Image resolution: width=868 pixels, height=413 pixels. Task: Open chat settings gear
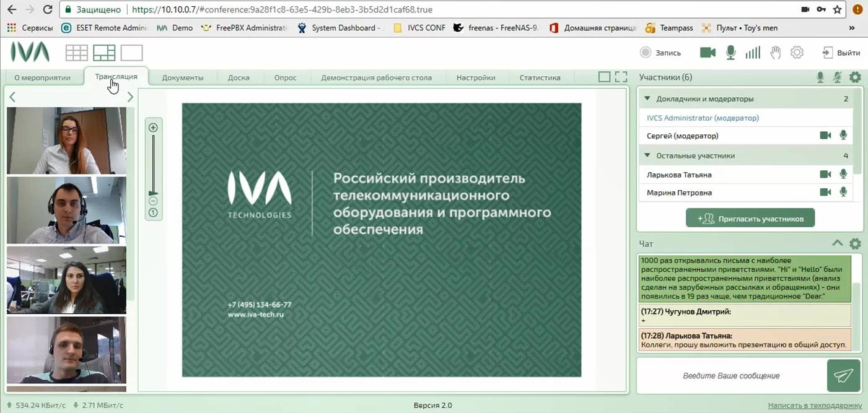click(855, 243)
